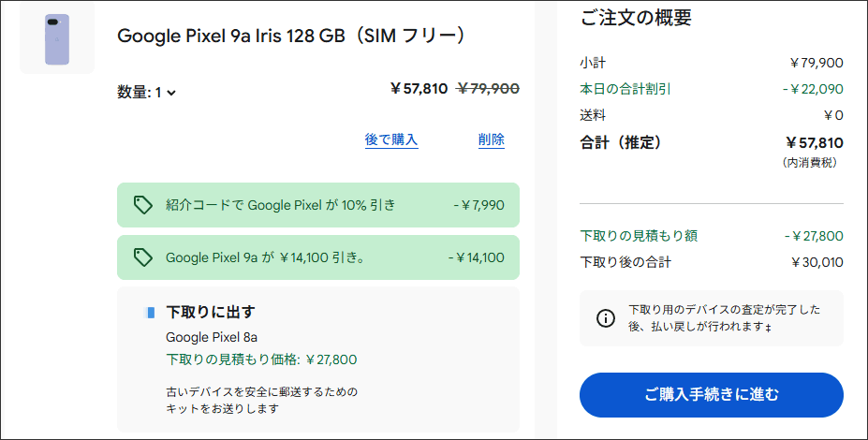The width and height of the screenshot is (868, 440).
Task: Click the blue trade-in phone icon
Action: click(151, 313)
